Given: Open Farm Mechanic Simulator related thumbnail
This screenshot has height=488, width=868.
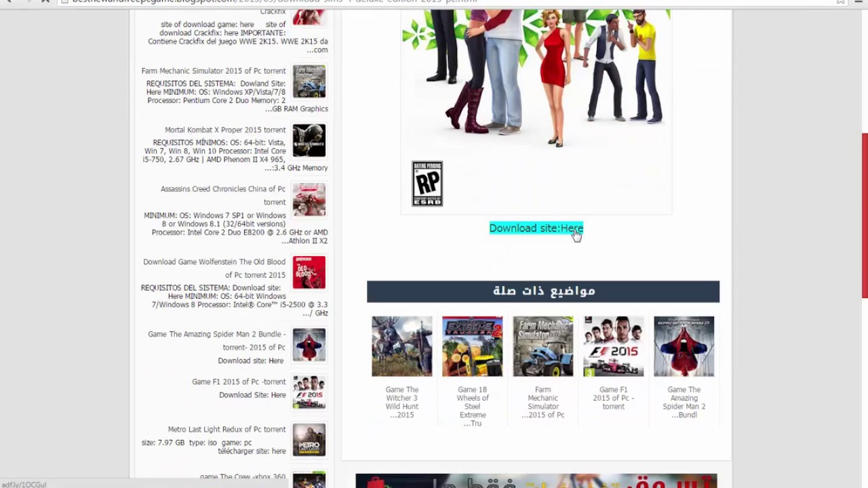Looking at the screenshot, I should coord(543,346).
